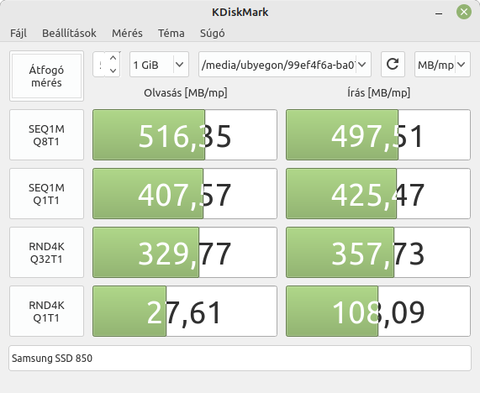Open the MB/mp unit dropdown

(x=442, y=64)
